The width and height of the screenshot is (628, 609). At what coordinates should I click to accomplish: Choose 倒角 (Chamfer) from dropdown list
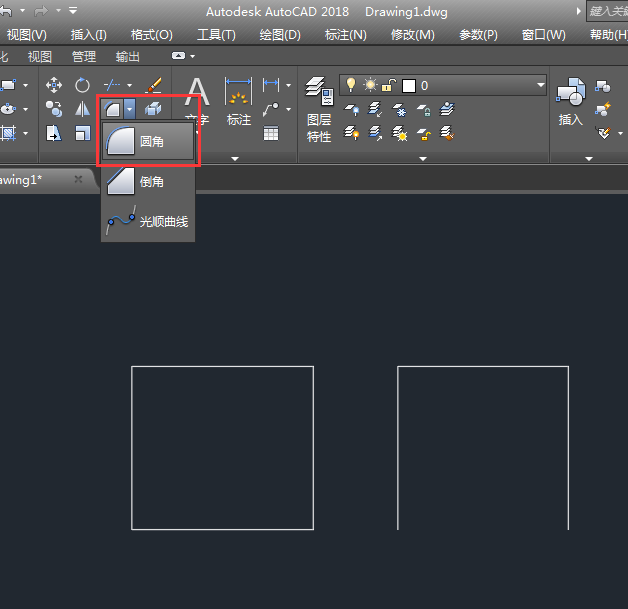click(x=148, y=181)
